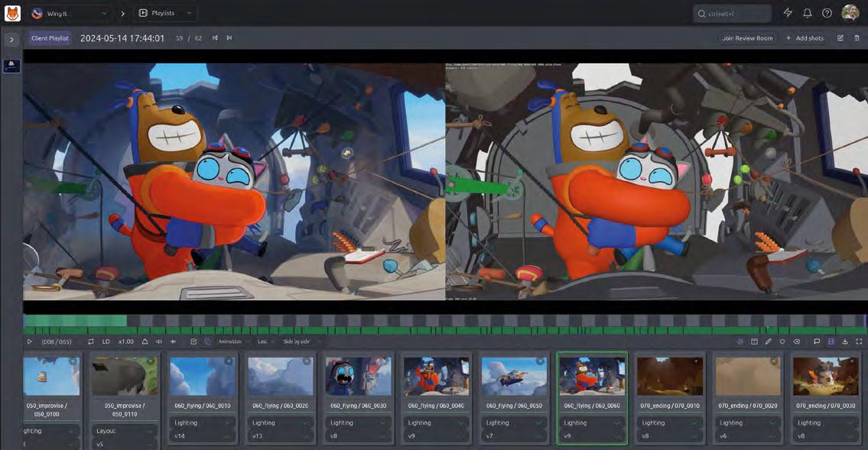Select the 060_flying / 060_0030 shot thumbnail

pyautogui.click(x=358, y=376)
